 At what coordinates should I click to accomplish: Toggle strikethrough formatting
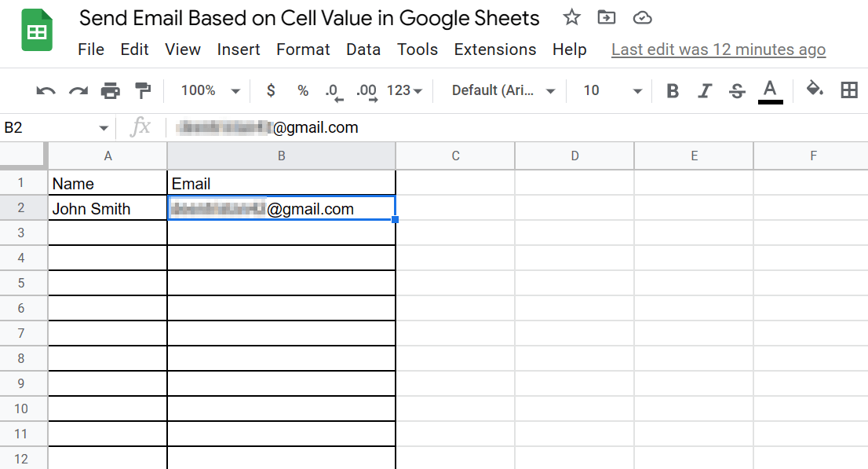coord(736,90)
